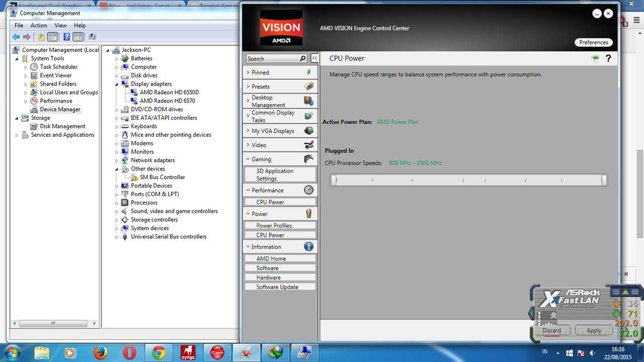Expand My VGA Displays section
Screen dimensions: 644x362
coord(280,131)
